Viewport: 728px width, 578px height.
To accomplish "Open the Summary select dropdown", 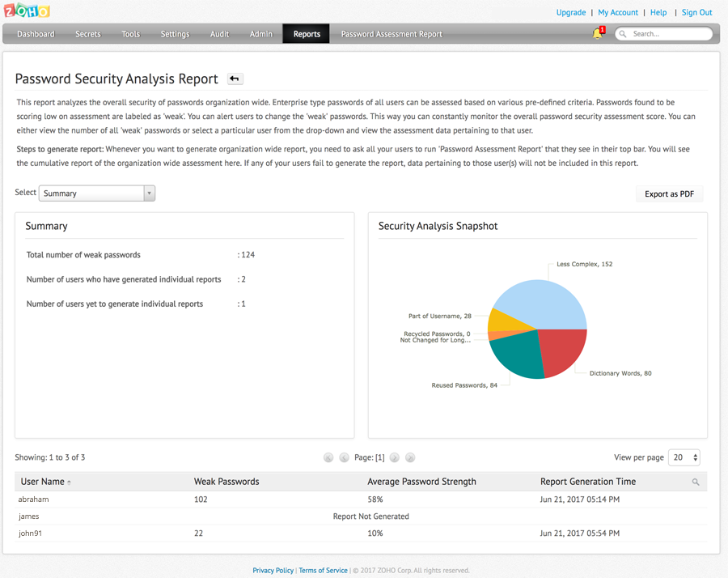I will pyautogui.click(x=96, y=193).
